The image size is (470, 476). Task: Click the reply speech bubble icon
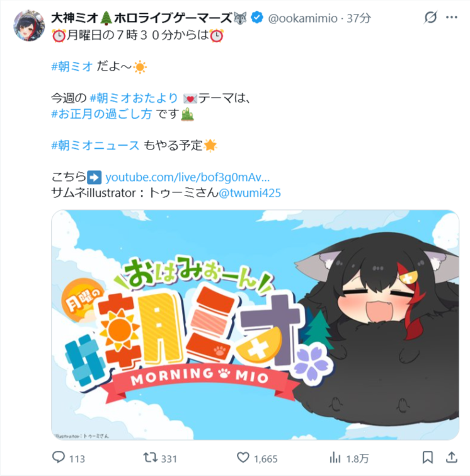pos(59,457)
